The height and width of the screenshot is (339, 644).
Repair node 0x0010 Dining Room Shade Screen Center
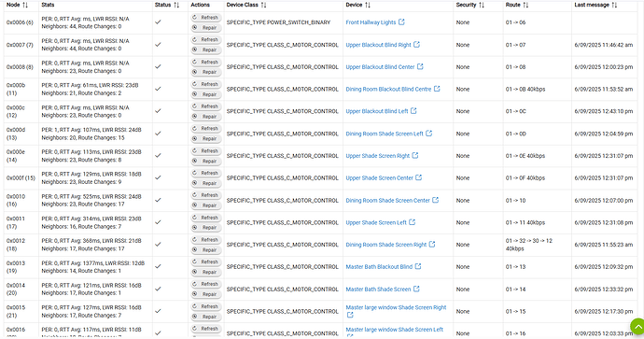pos(206,205)
